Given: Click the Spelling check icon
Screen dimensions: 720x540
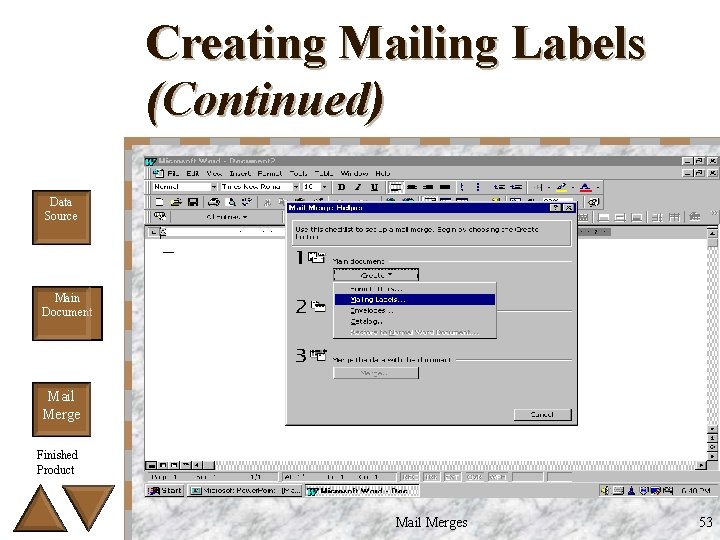Looking at the screenshot, I should (x=247, y=202).
